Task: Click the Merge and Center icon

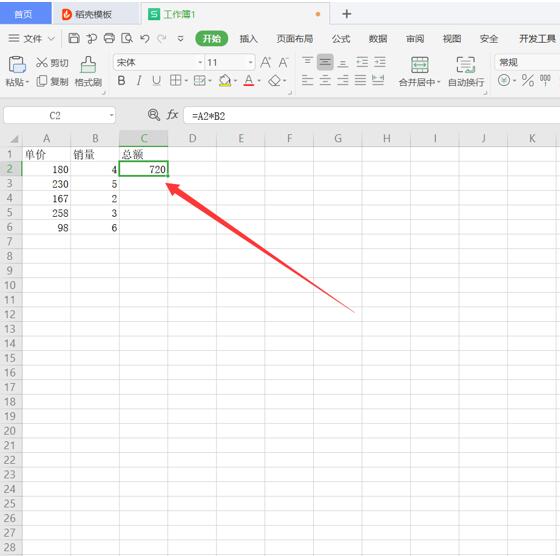Action: click(x=420, y=65)
